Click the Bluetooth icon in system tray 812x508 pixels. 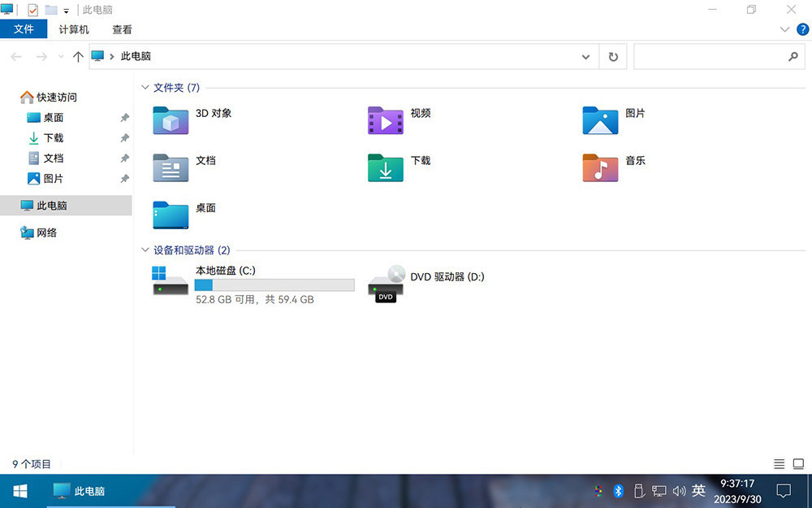point(617,491)
